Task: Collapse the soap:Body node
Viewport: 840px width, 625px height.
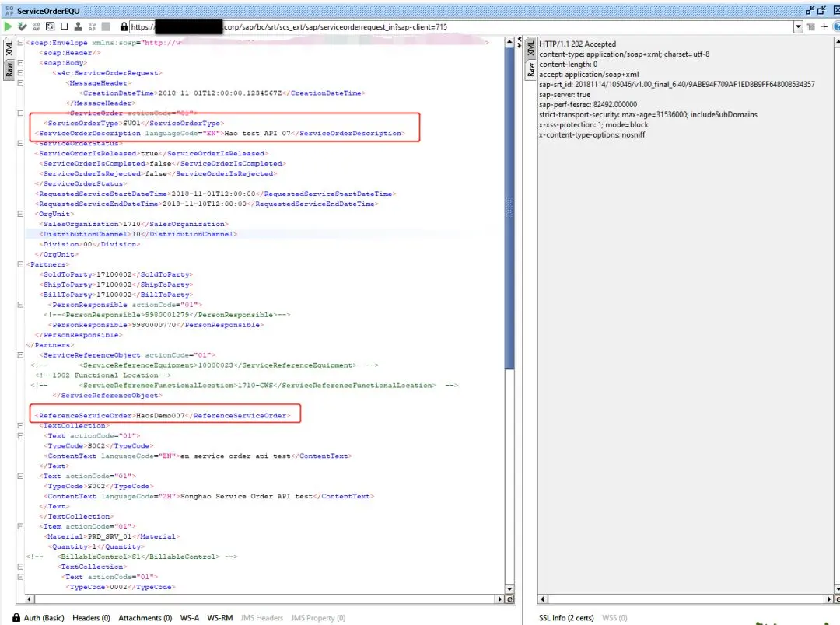Action: [20, 63]
